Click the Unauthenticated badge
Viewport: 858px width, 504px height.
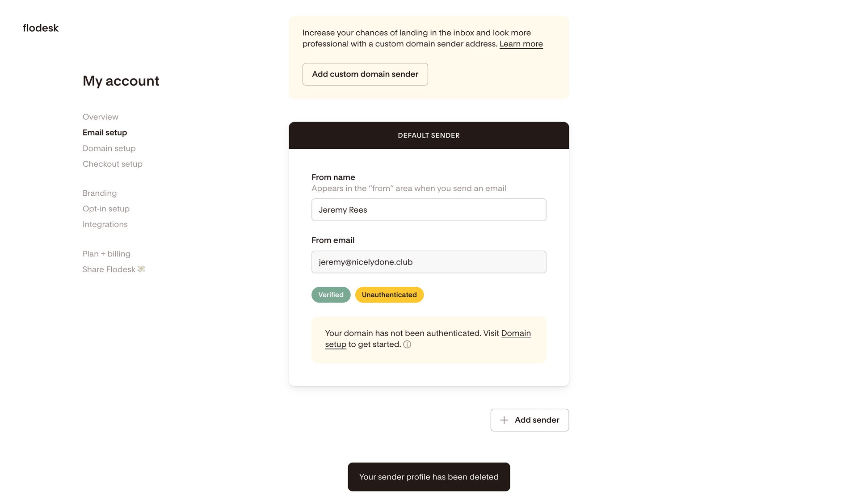pos(389,294)
